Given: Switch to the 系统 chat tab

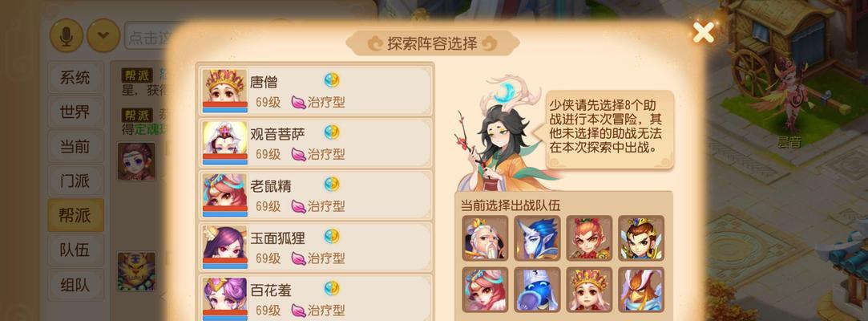Looking at the screenshot, I should [x=75, y=78].
